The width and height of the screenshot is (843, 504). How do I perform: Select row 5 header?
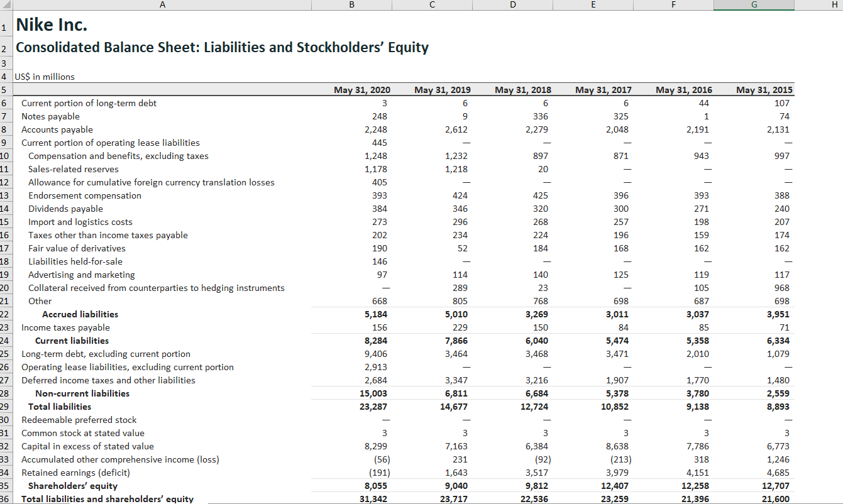5,90
